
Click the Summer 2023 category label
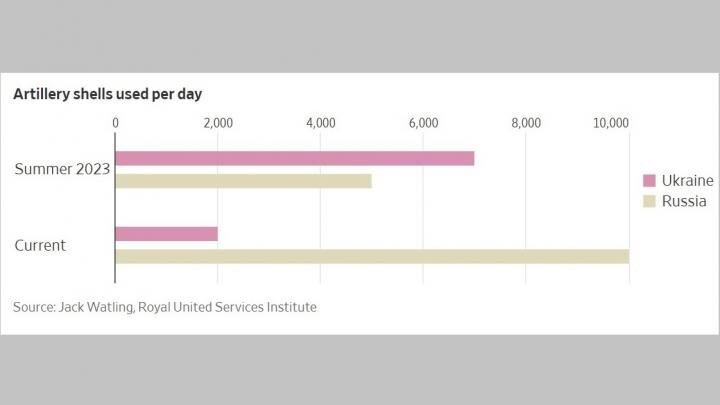pos(62,169)
